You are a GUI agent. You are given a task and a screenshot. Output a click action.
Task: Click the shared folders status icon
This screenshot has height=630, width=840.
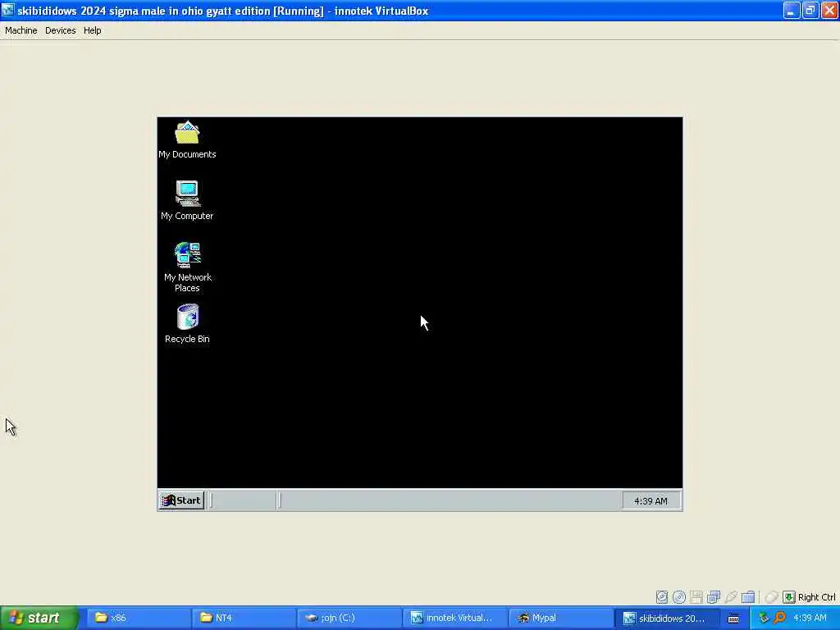[748, 597]
